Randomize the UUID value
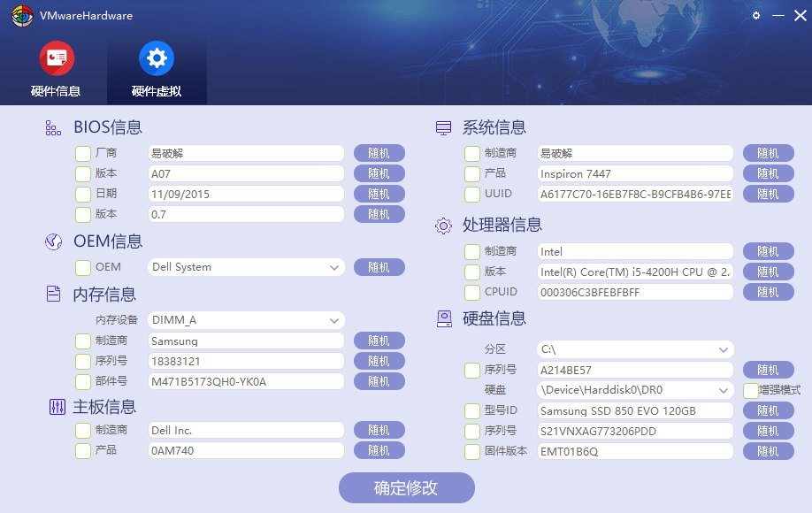This screenshot has width=812, height=513. (769, 194)
